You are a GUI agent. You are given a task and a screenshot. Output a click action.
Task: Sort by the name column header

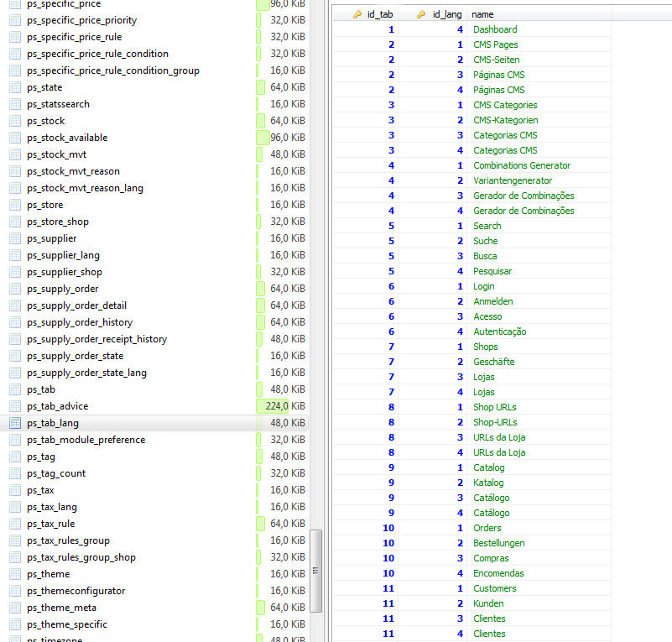539,14
